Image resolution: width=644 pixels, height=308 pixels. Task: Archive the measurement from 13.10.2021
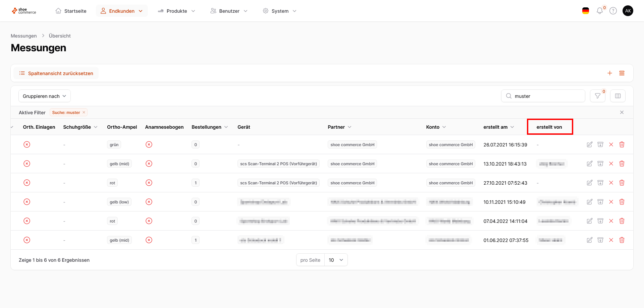tap(600, 164)
